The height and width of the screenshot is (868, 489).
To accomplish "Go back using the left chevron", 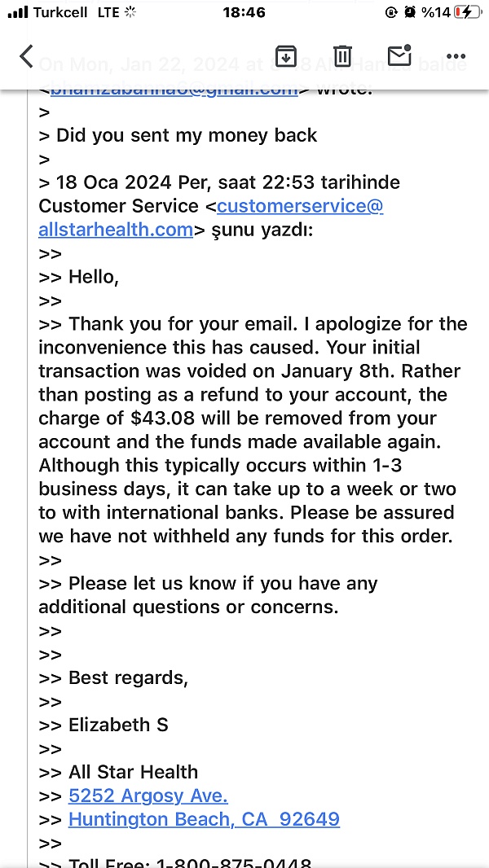I will coord(26,56).
